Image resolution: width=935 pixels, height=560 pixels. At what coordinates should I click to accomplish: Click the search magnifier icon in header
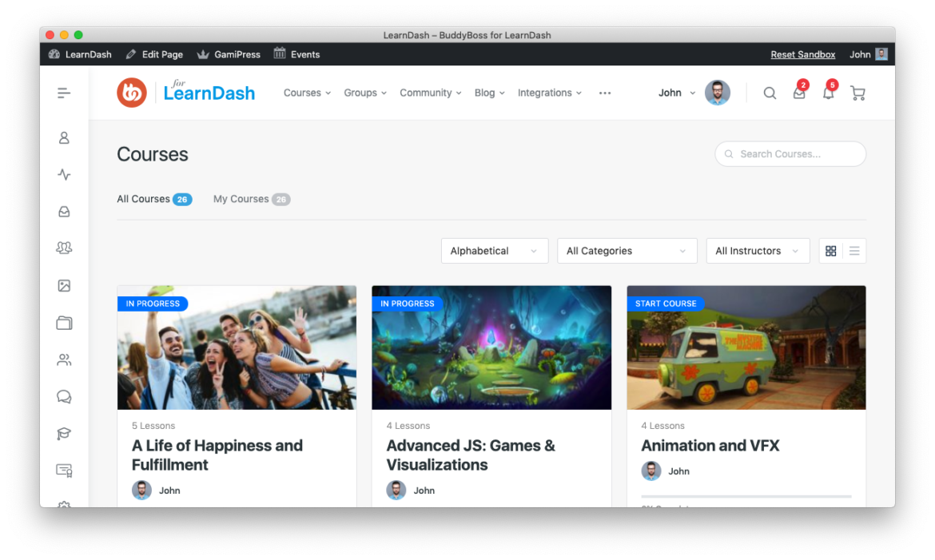point(770,93)
